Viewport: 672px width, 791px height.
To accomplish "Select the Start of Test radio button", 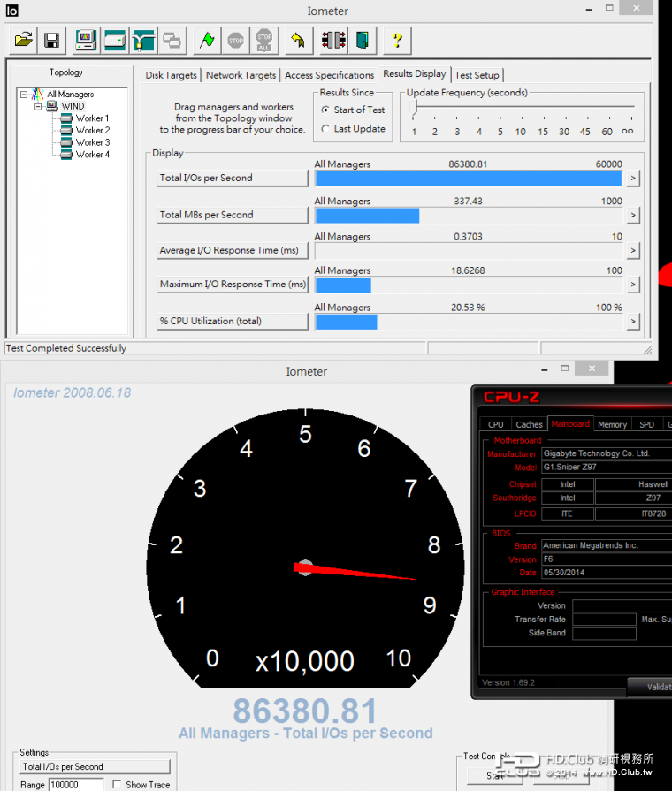I will (x=325, y=110).
